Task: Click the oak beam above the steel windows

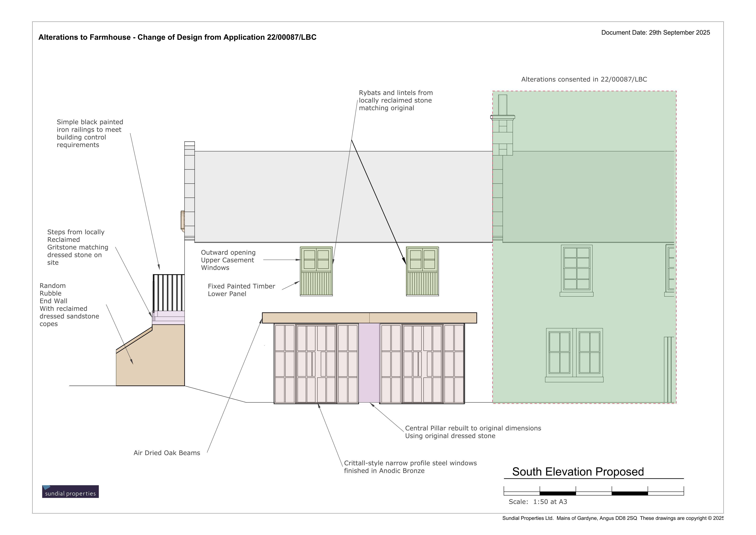Action: pos(370,318)
